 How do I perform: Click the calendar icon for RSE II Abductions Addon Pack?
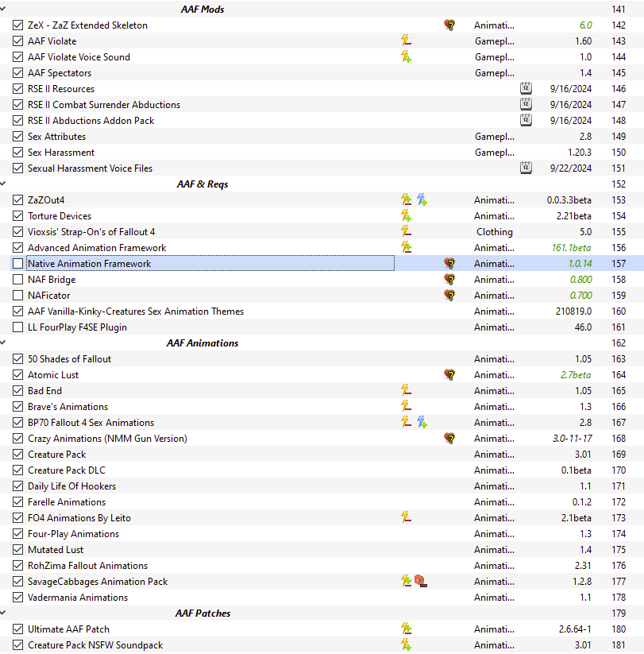[526, 121]
